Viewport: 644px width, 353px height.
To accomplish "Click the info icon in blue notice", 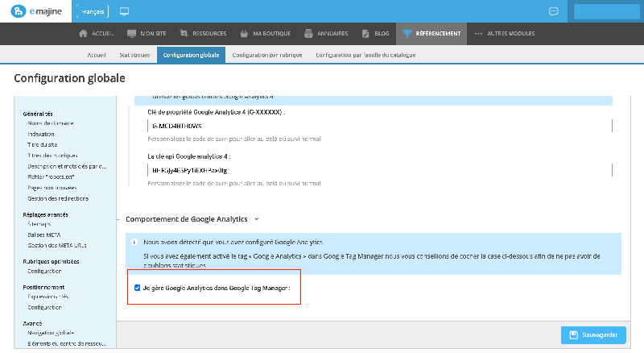I will click(134, 242).
